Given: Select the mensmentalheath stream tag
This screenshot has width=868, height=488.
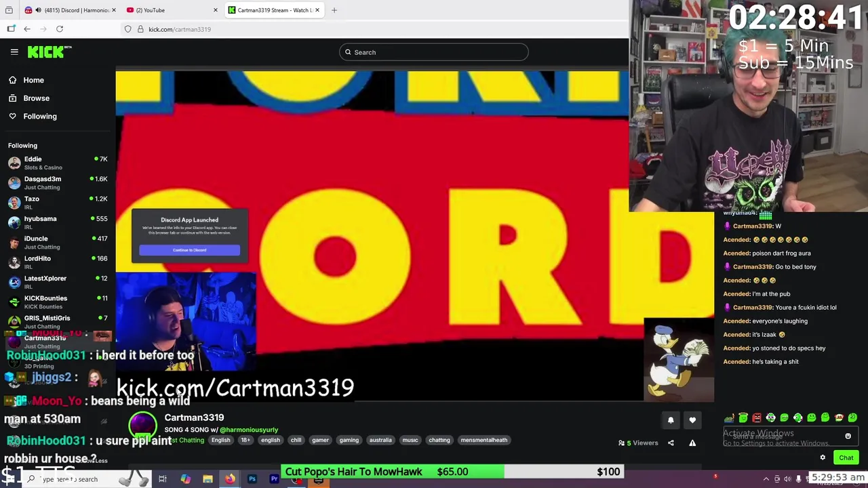Looking at the screenshot, I should tap(484, 440).
